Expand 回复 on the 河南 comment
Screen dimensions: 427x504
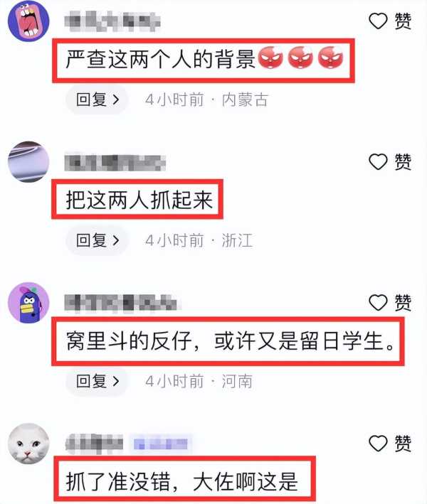coord(97,381)
